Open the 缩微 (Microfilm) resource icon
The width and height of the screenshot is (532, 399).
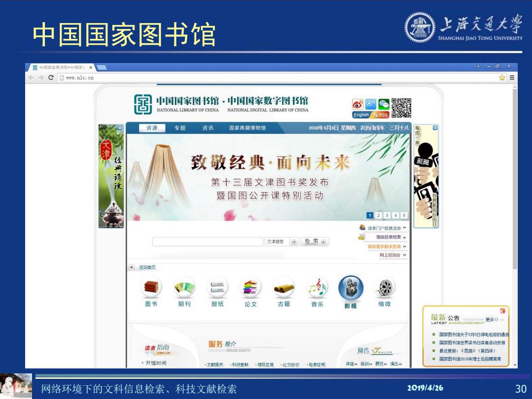[384, 292]
